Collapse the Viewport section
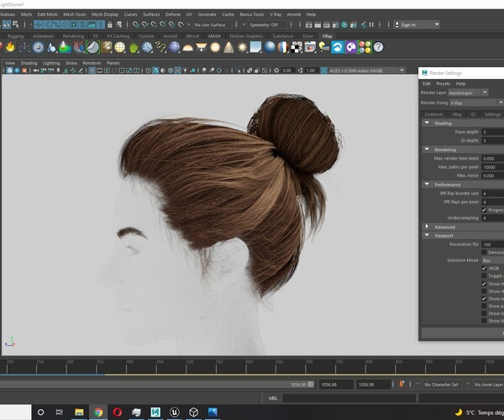504x420 pixels. click(x=427, y=235)
